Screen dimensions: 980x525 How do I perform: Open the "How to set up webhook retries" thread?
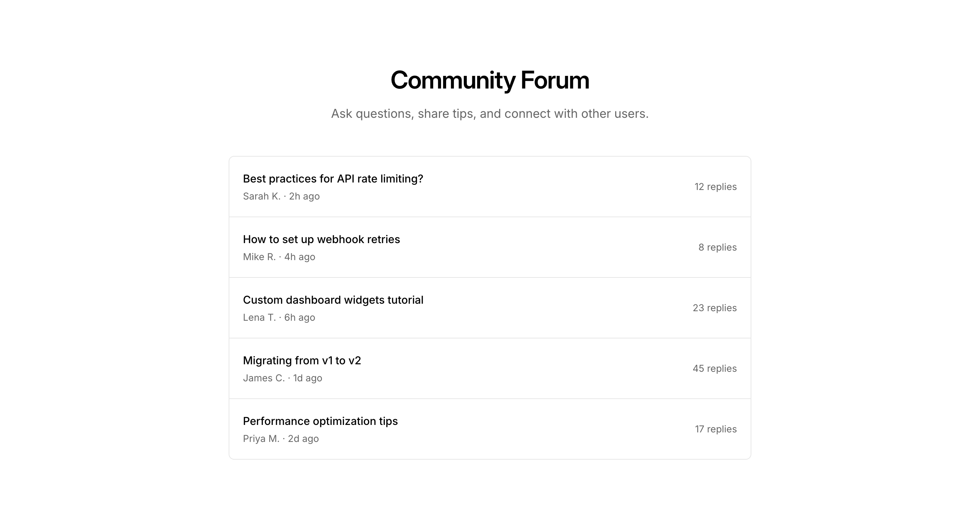[x=322, y=239]
